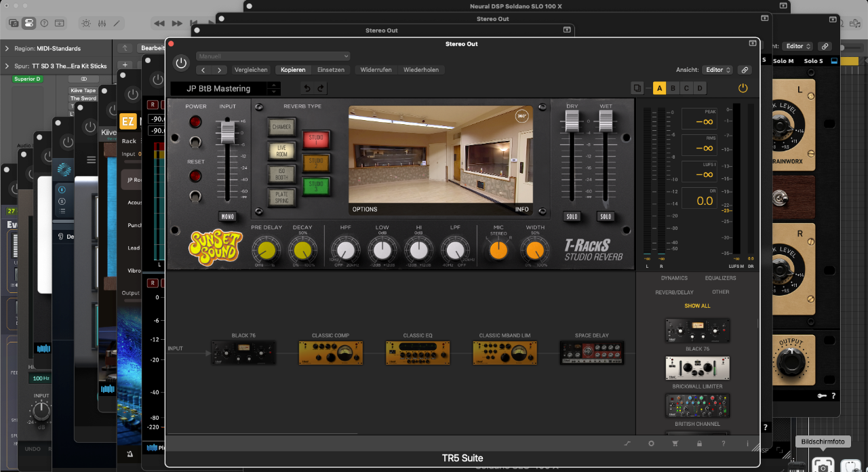Pick BRICKWALL LIMITER from module browser

coord(698,368)
